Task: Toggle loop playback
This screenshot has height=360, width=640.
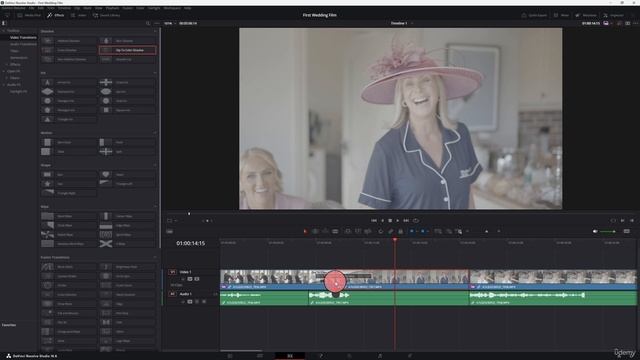Action: tap(416, 220)
